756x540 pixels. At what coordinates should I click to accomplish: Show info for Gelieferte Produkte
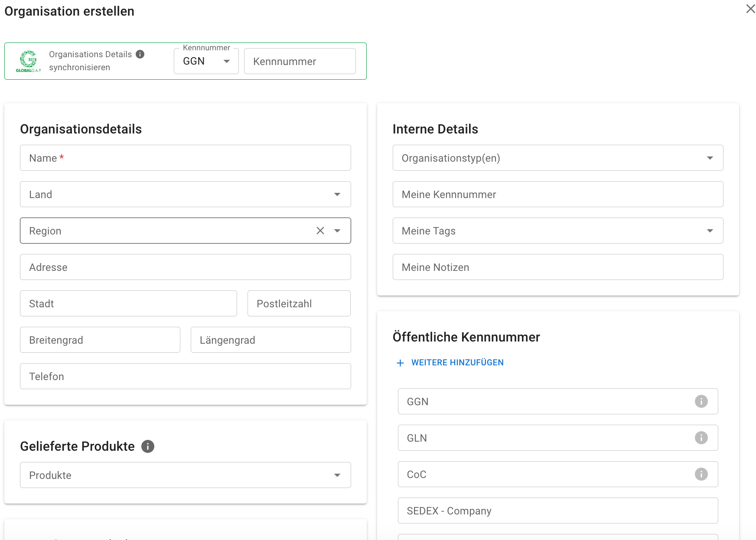point(148,446)
